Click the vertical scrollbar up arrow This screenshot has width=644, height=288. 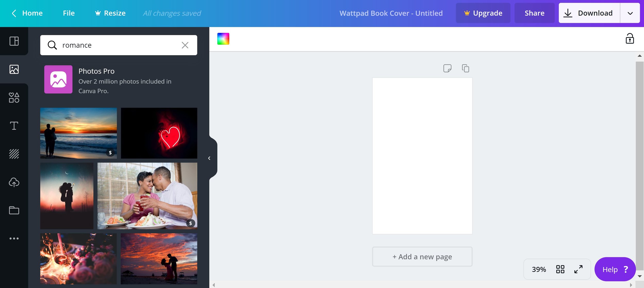(640, 56)
